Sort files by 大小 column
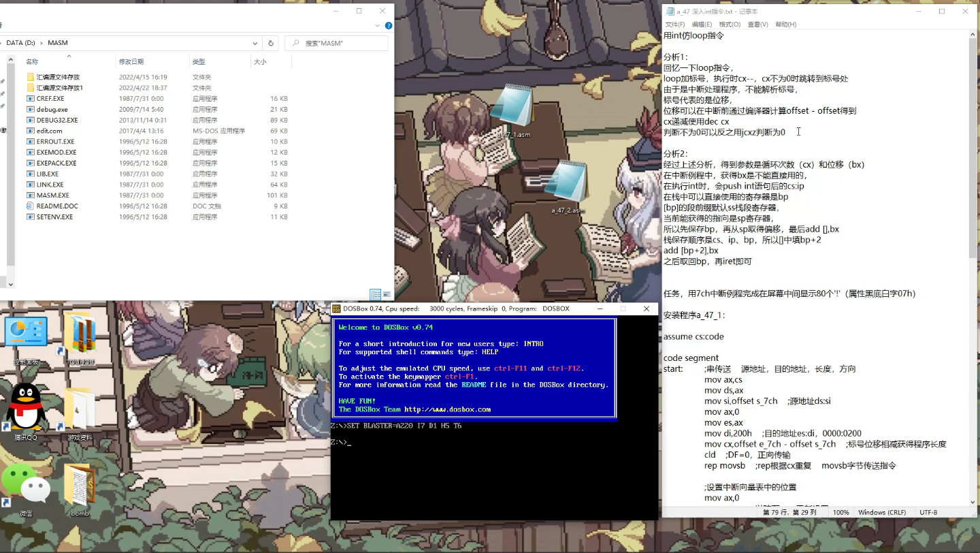 coord(271,61)
